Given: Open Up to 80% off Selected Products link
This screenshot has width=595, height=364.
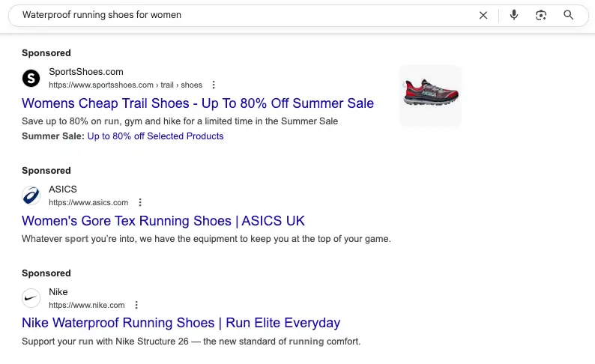Looking at the screenshot, I should coord(155,136).
